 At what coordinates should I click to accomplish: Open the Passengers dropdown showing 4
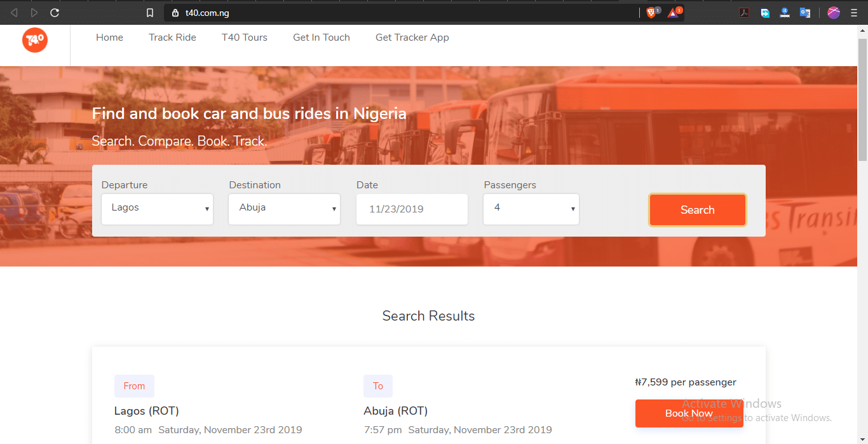coord(531,209)
